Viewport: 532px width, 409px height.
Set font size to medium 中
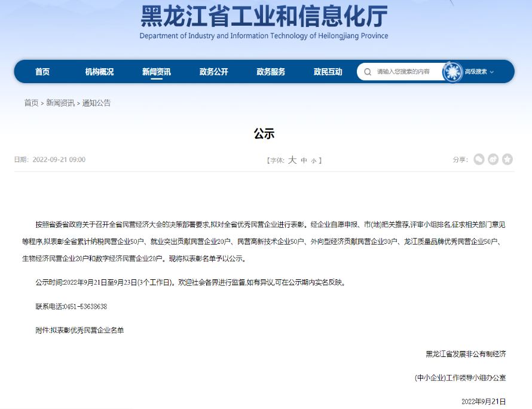pos(304,160)
